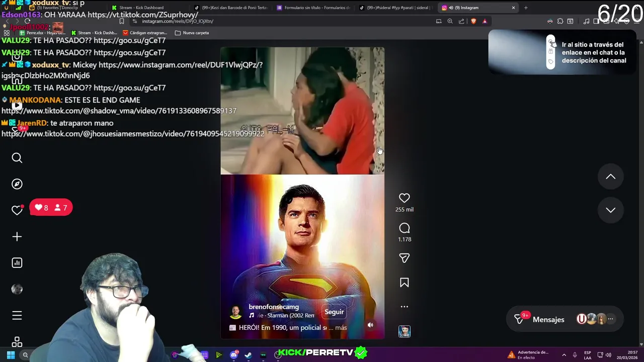The height and width of the screenshot is (362, 644).
Task: Create new post with plus icon
Action: (x=17, y=236)
